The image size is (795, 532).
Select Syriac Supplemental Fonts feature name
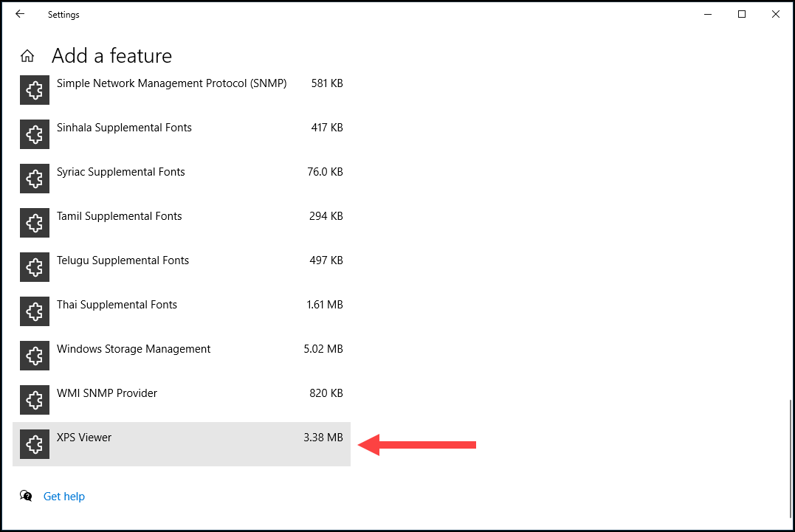tap(120, 172)
